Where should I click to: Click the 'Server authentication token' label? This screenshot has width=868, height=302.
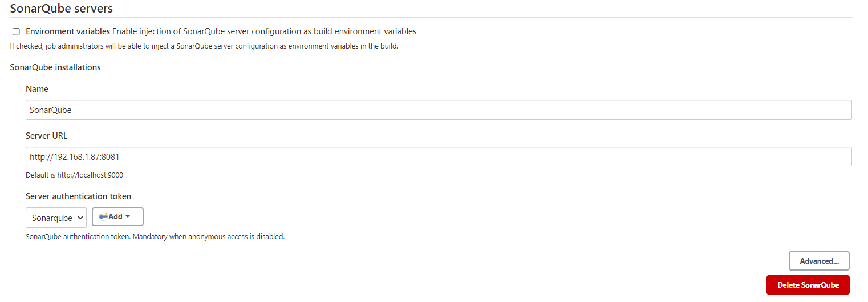79,196
